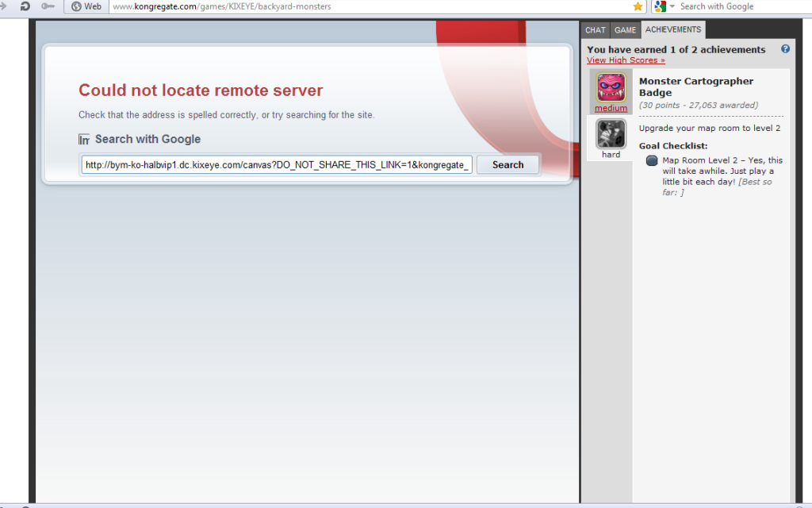Click the Goal Checklist label

[x=672, y=146]
